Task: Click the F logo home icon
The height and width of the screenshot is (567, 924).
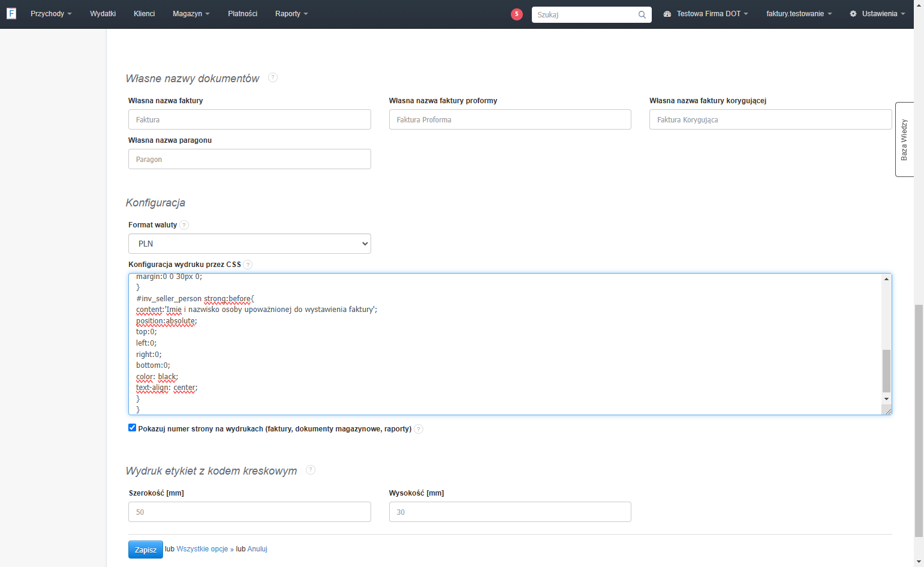Action: [11, 13]
